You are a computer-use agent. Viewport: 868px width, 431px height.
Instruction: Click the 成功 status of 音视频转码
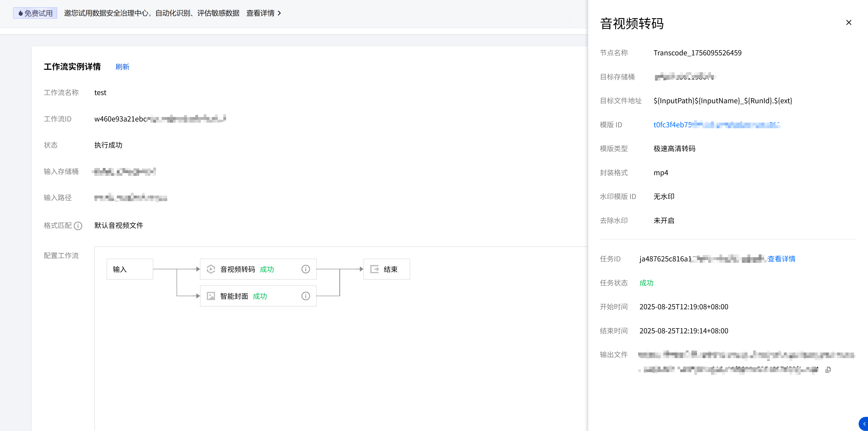[x=267, y=269]
